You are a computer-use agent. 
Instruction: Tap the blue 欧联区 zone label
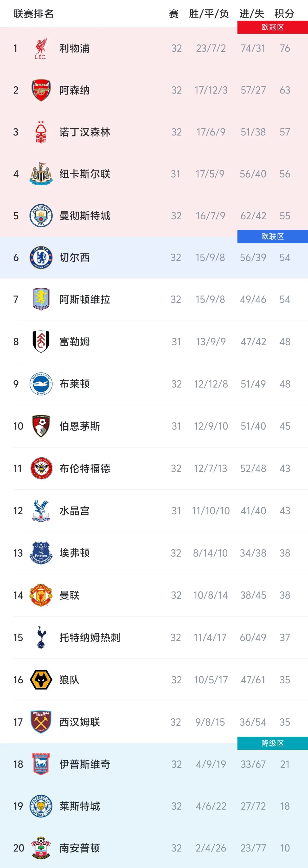pos(273,237)
